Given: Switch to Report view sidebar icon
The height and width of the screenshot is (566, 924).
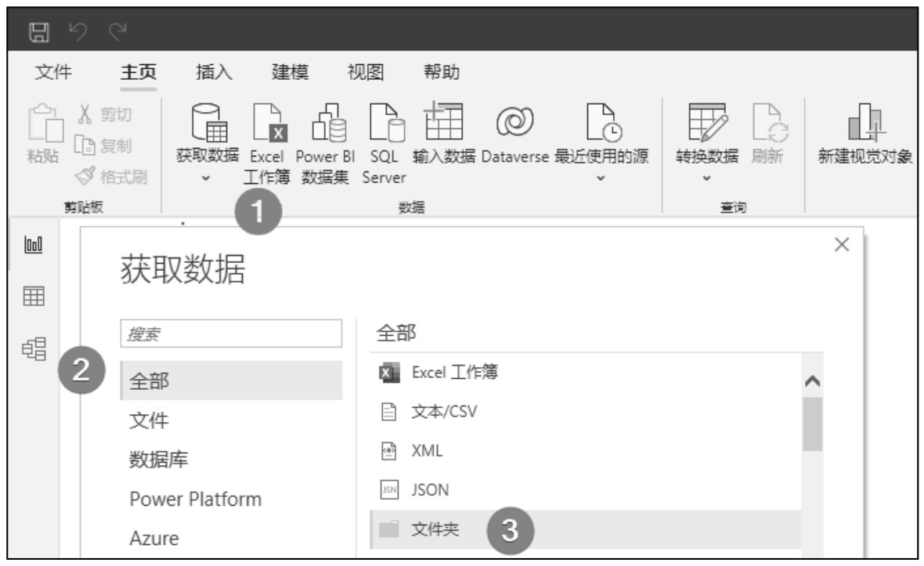Looking at the screenshot, I should click(34, 244).
